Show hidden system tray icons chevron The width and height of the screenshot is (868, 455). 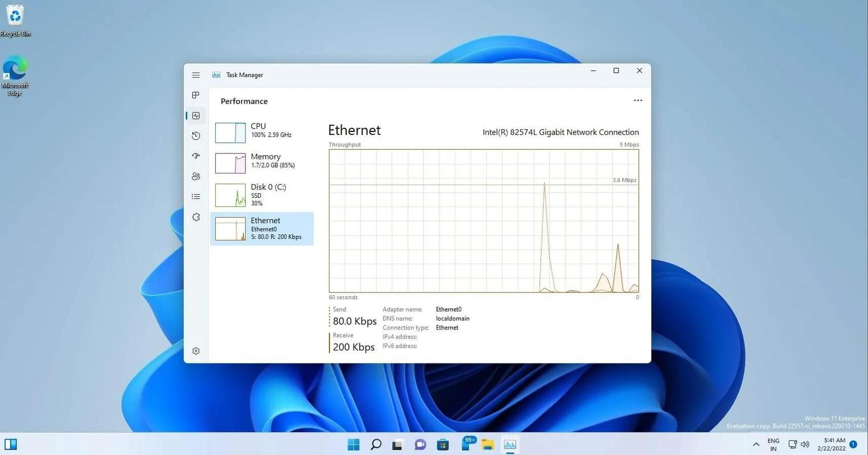coord(756,444)
